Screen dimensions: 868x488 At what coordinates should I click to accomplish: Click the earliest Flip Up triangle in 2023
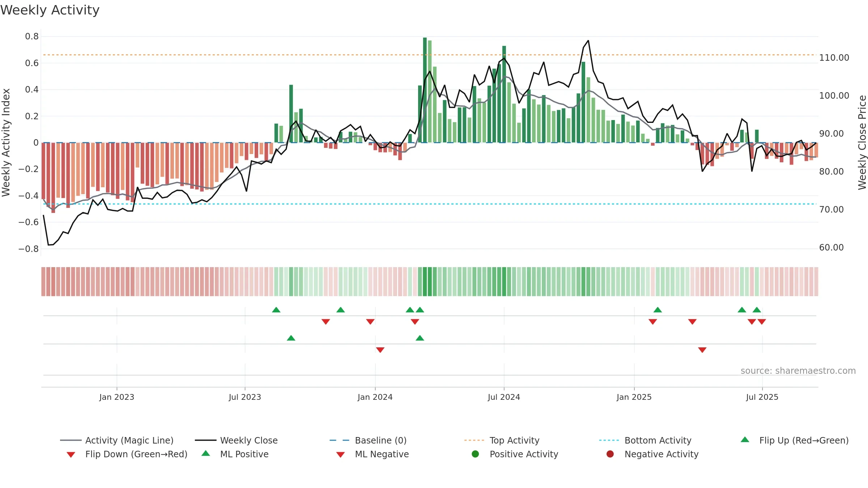click(x=276, y=310)
